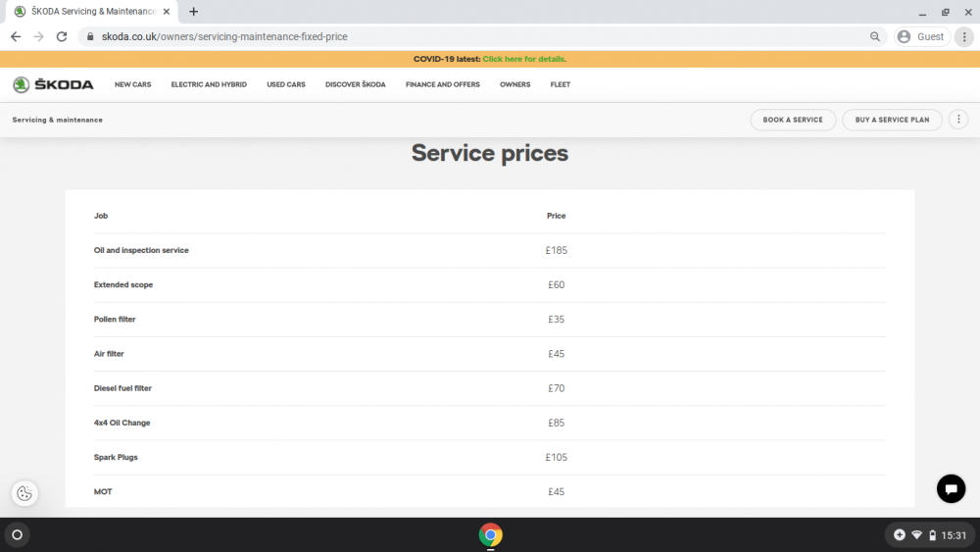
Task: Open Chrome three-dot menu
Action: pyautogui.click(x=964, y=37)
